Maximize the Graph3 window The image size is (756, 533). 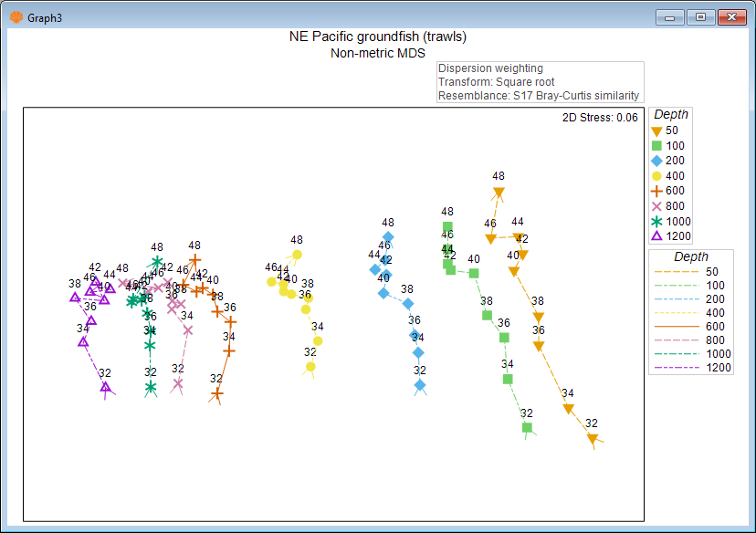(700, 17)
